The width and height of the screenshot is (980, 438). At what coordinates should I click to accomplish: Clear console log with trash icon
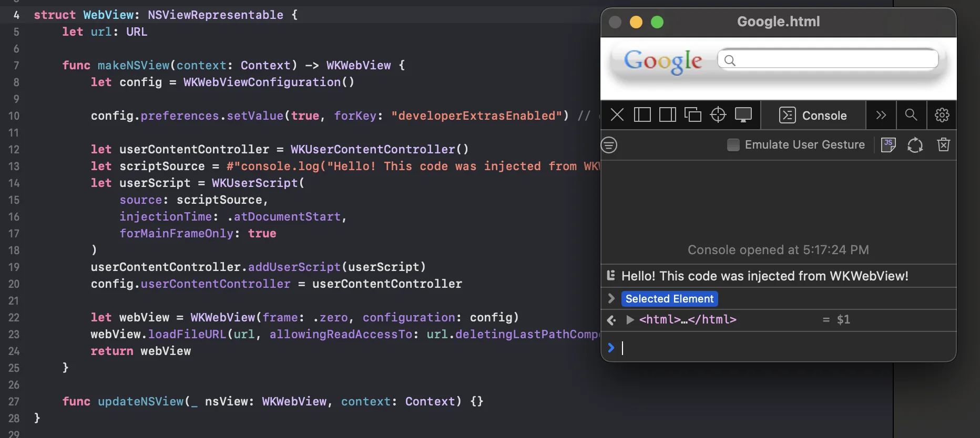944,145
